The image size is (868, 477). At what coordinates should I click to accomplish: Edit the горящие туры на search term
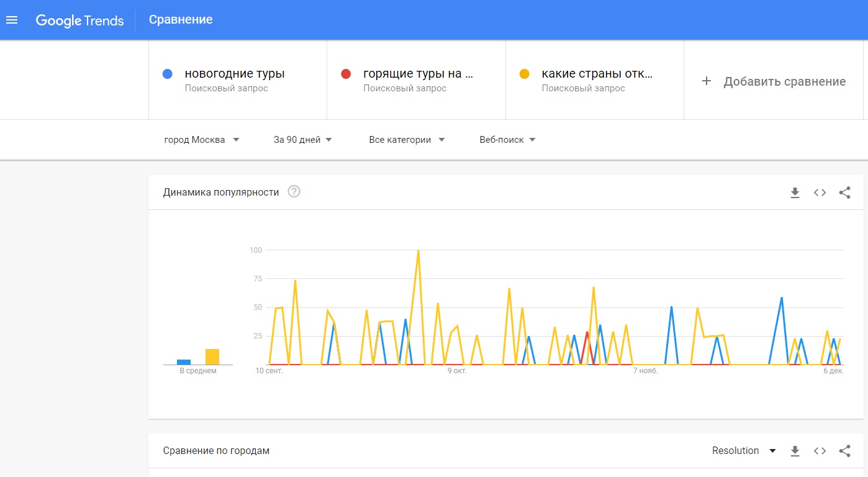(x=418, y=74)
